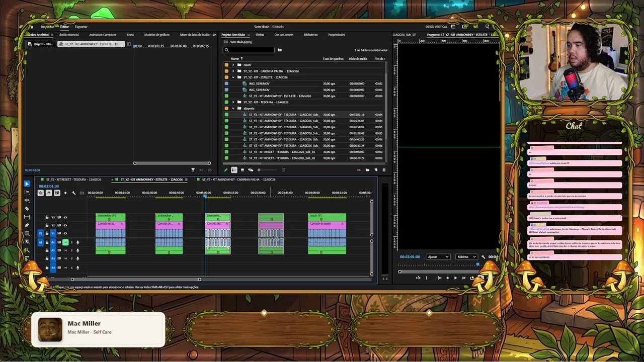Screen dimensions: 644x362
Task: Click Automate to Sequence in Project panel
Action: (359, 170)
